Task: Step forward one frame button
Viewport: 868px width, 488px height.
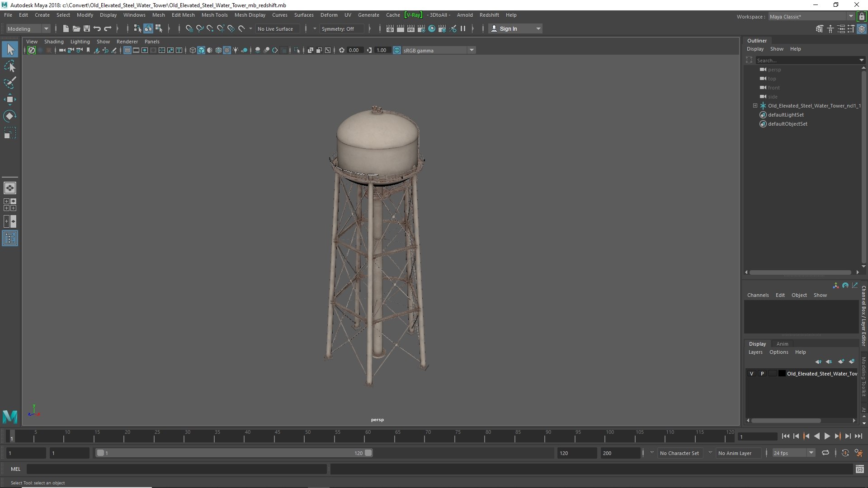Action: (848, 436)
